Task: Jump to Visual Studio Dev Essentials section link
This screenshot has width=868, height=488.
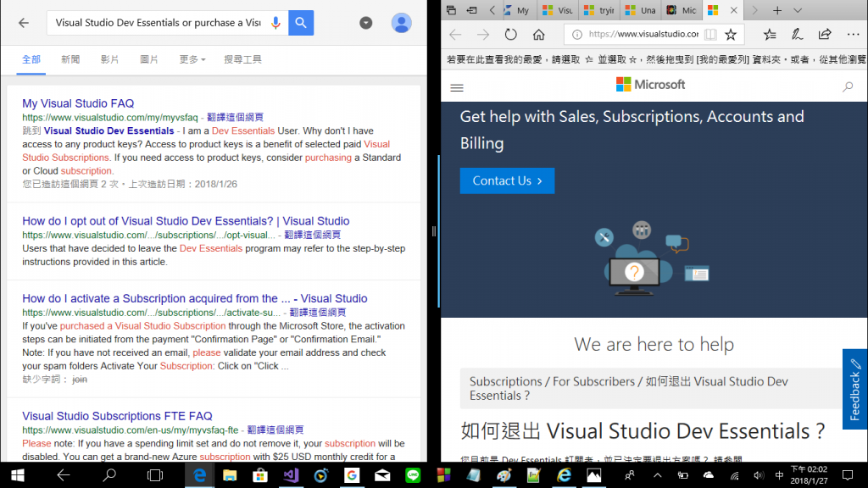Action: pos(108,130)
